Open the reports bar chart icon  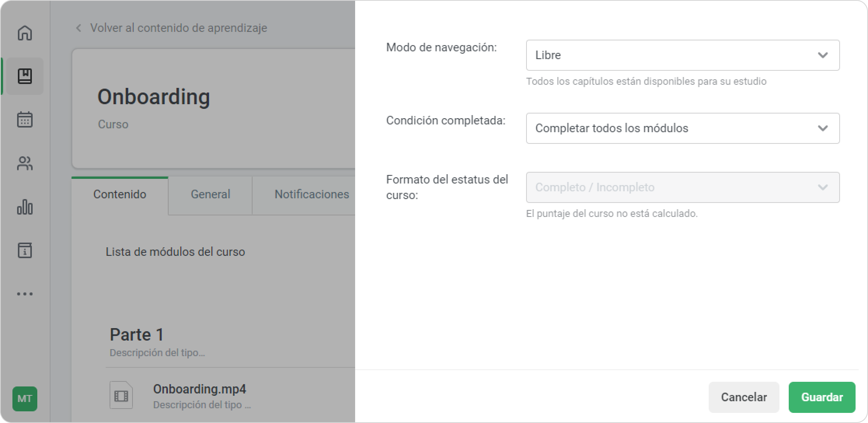point(25,207)
